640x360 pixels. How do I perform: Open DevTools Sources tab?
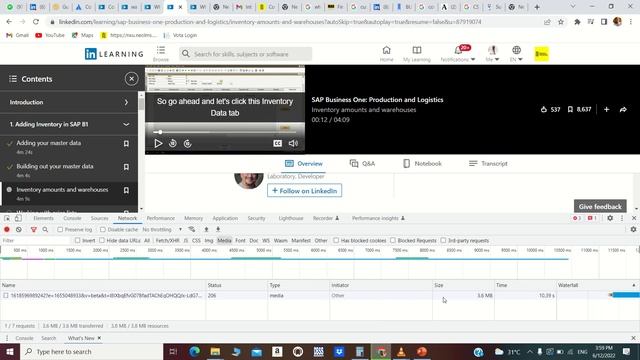pos(100,218)
